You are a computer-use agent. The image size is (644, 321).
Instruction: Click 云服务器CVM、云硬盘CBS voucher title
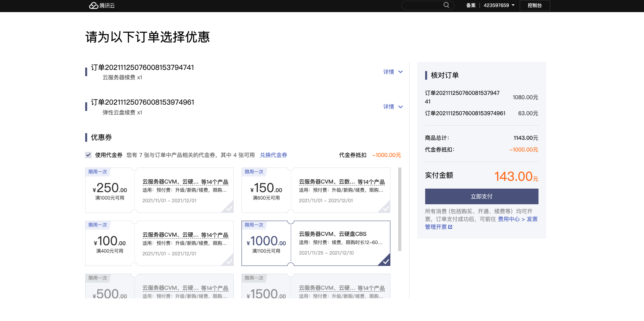333,234
